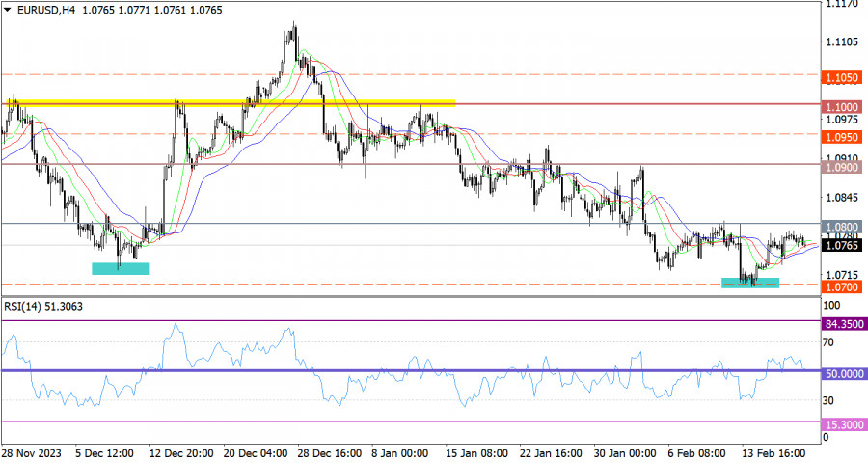
Task: Select the yellow resistance zone near 1.1000
Action: (231, 103)
